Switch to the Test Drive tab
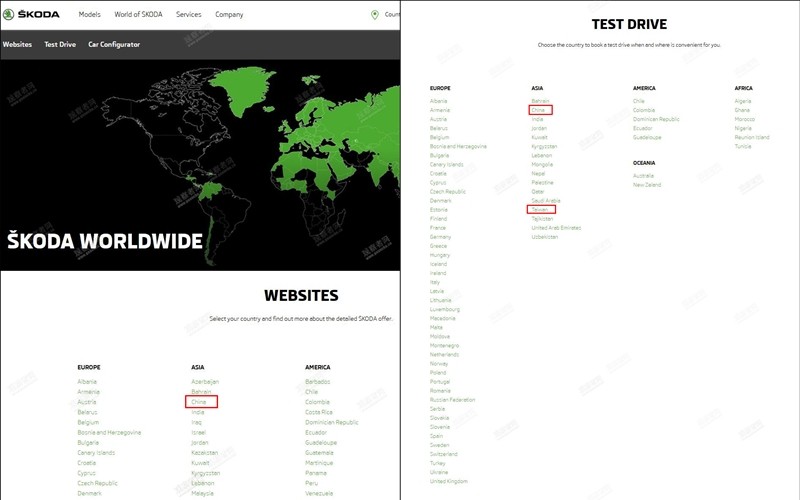 coord(60,45)
